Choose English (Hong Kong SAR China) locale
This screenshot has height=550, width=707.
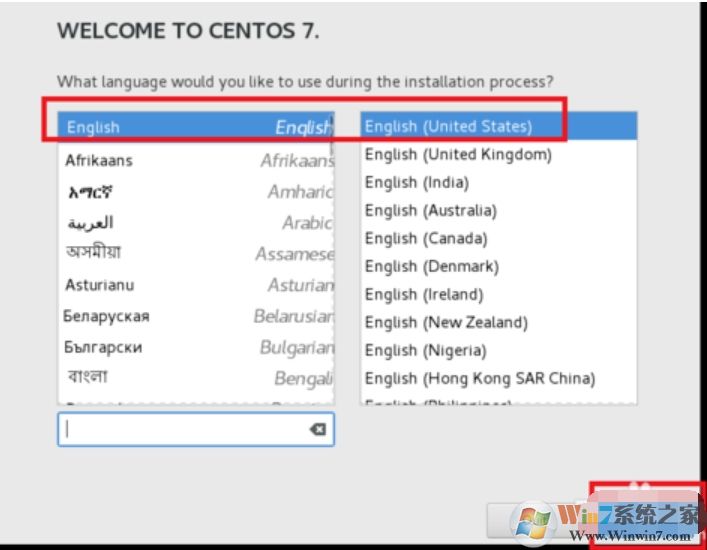tap(498, 378)
